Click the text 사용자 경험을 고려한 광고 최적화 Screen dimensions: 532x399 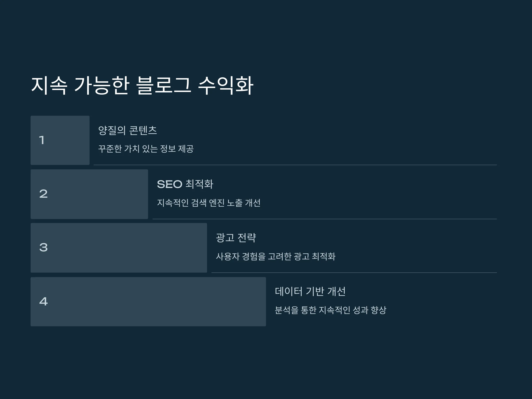[x=276, y=256]
